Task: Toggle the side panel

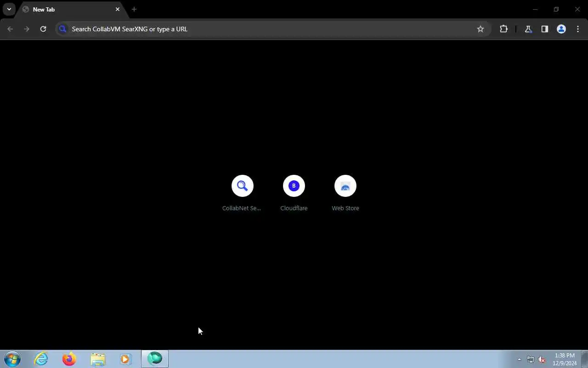Action: [545, 29]
